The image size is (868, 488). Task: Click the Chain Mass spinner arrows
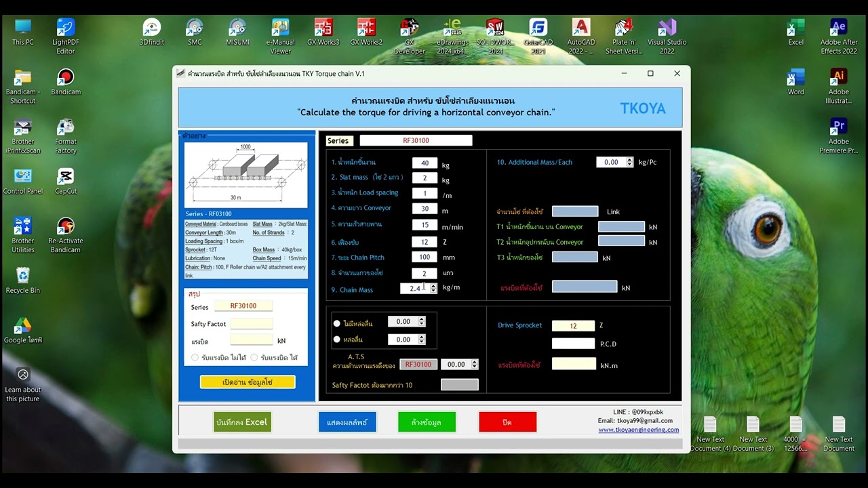pyautogui.click(x=433, y=288)
